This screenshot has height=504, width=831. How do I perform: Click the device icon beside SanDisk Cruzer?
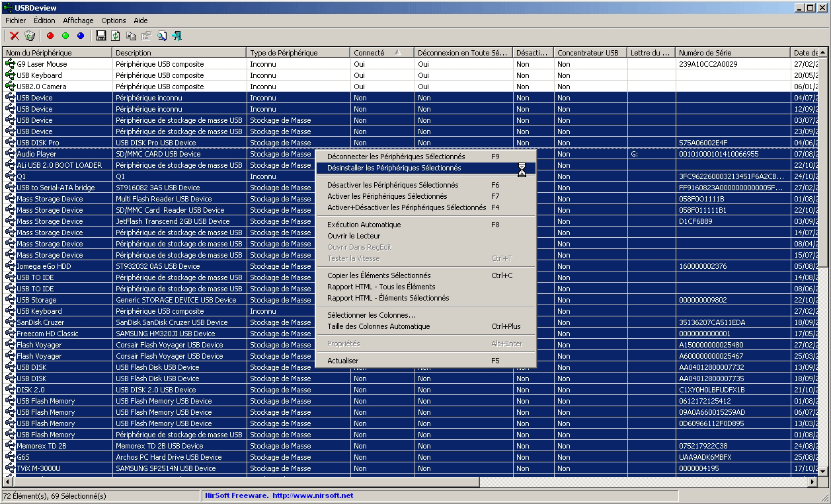(x=10, y=322)
